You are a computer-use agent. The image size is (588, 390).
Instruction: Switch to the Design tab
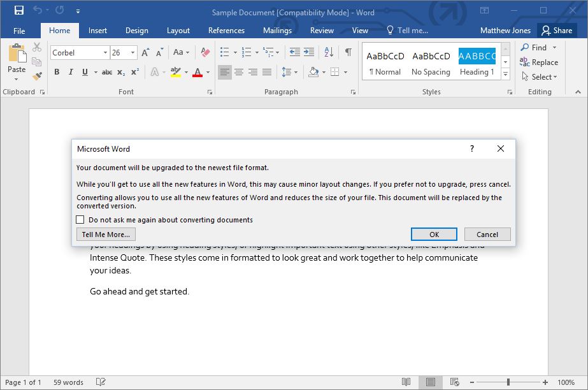(x=136, y=31)
